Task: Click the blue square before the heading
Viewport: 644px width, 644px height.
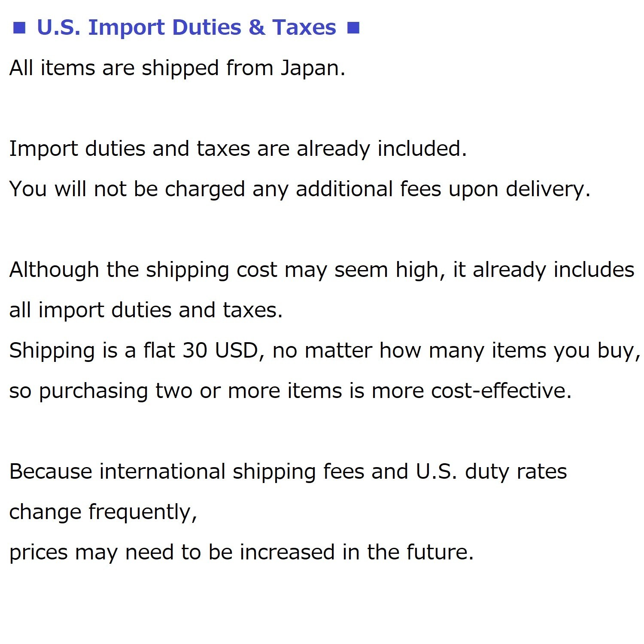Action: (x=19, y=29)
